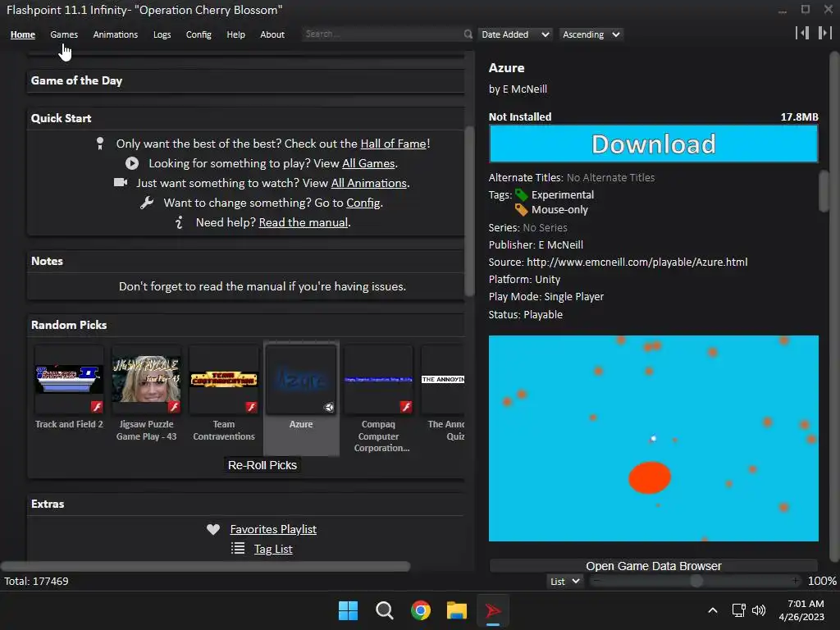The height and width of the screenshot is (630, 840).
Task: Open the Ascending order dropdown
Action: 591,34
